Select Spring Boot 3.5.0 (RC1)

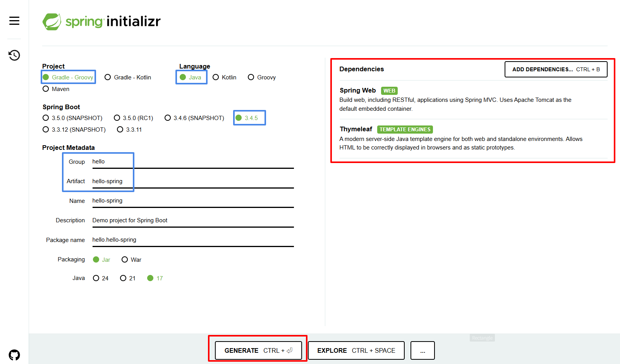click(x=134, y=118)
